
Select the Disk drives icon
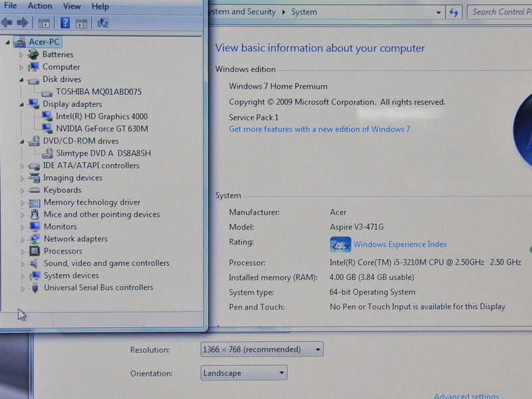(x=33, y=80)
